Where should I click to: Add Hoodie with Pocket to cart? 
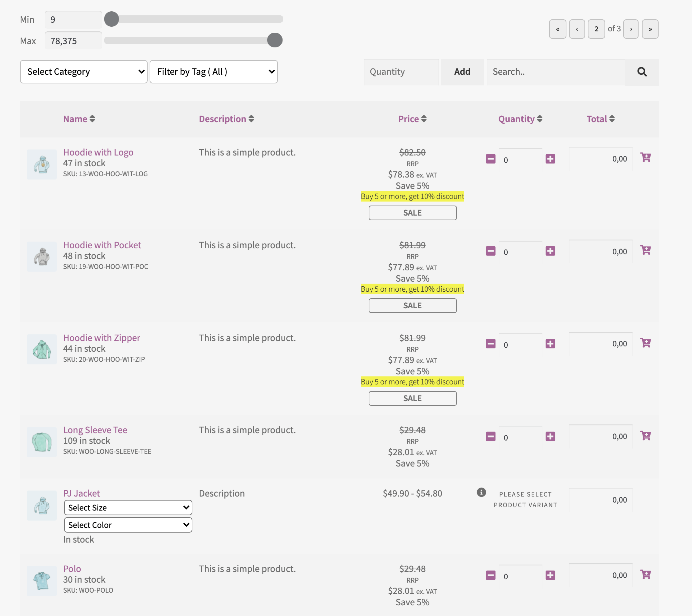(x=646, y=250)
